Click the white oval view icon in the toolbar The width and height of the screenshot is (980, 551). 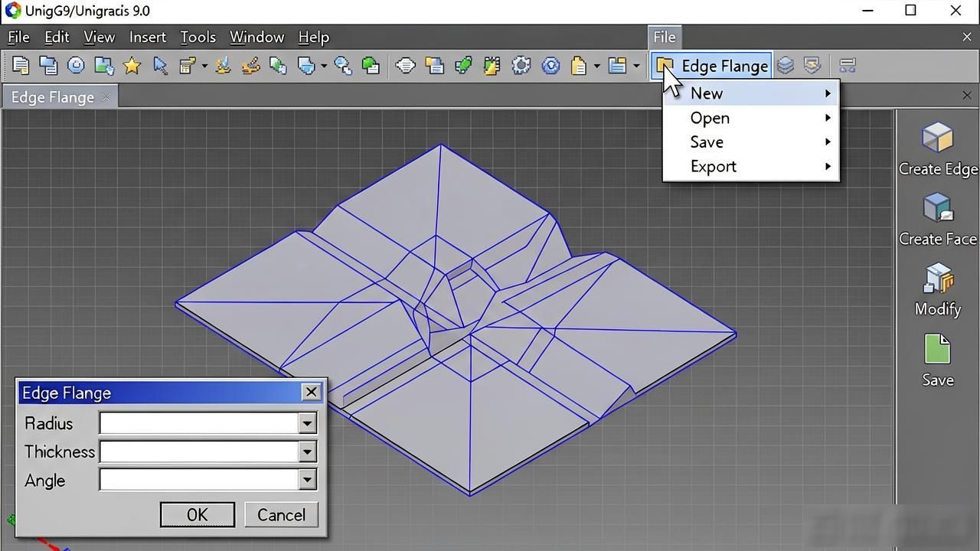(406, 66)
